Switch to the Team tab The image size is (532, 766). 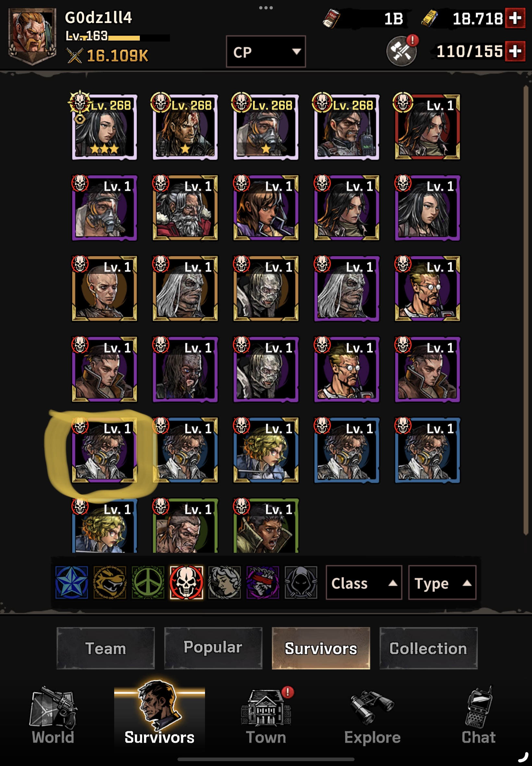tap(106, 648)
